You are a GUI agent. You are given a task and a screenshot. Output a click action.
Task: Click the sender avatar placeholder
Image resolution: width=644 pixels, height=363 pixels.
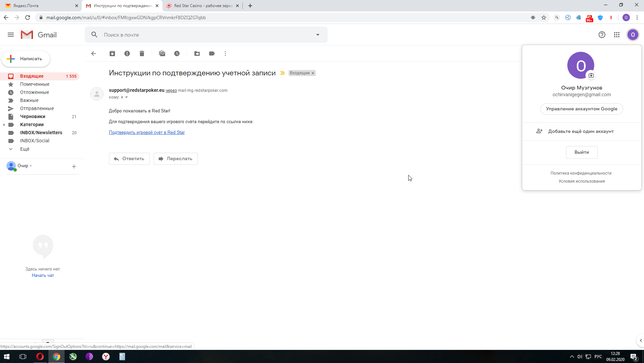tap(97, 94)
